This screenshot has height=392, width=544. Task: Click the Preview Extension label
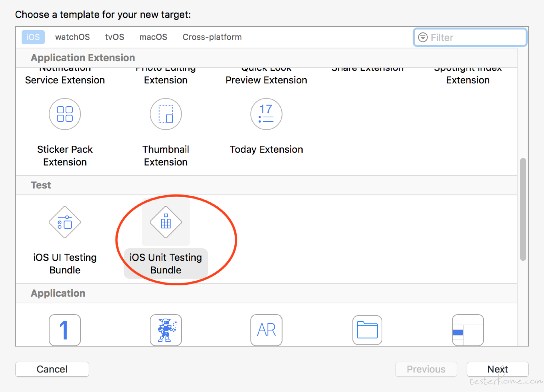pos(266,80)
